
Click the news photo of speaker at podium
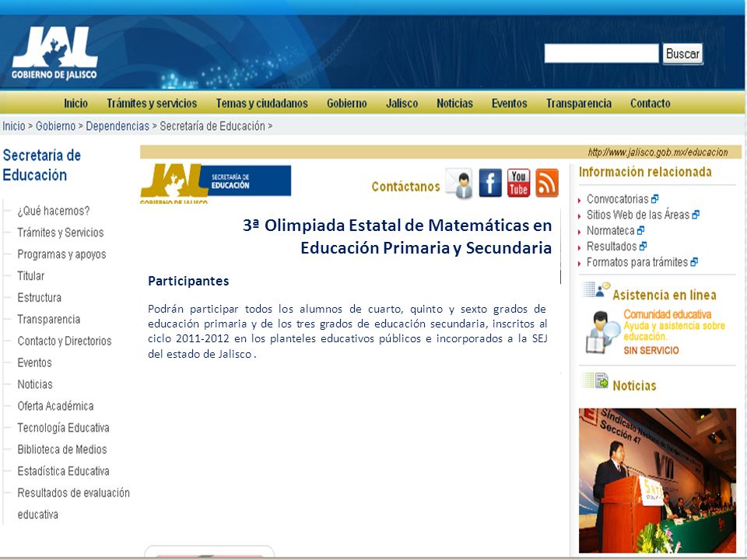[658, 481]
